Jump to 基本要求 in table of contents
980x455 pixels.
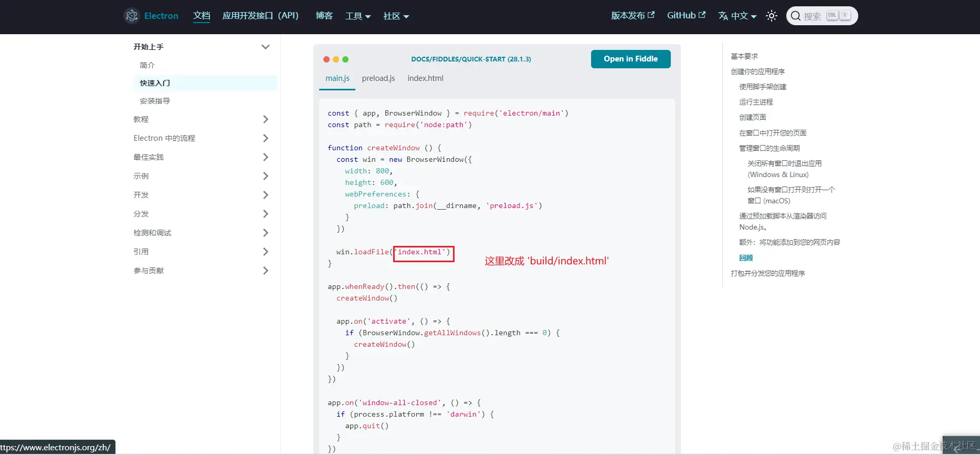(744, 56)
